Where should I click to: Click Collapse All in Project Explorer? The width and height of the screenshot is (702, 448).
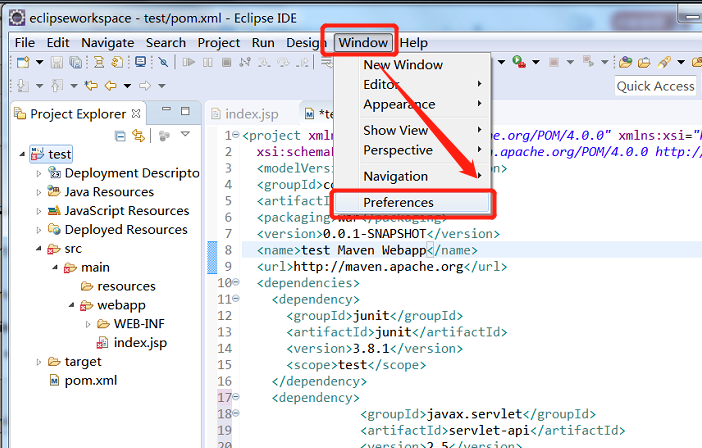click(120, 136)
